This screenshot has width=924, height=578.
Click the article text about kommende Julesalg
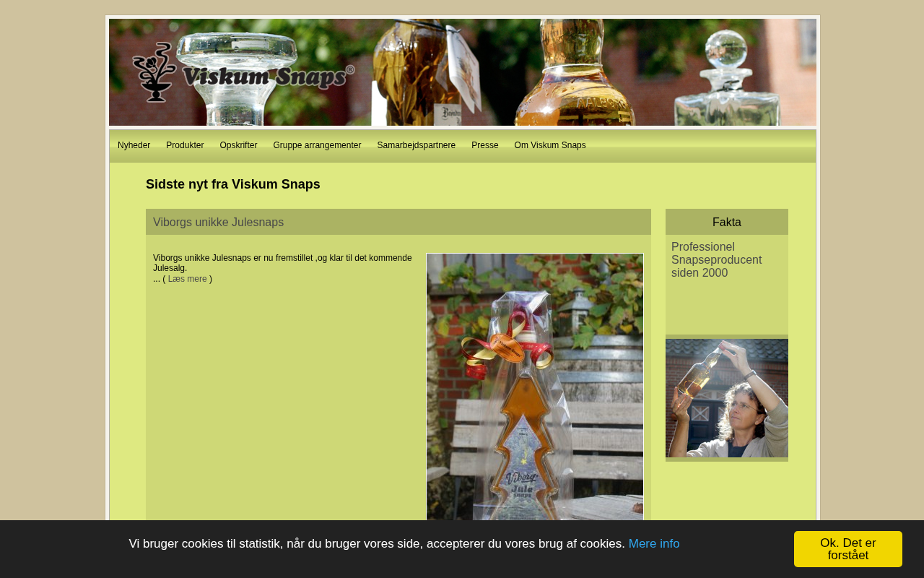pyautogui.click(x=282, y=263)
